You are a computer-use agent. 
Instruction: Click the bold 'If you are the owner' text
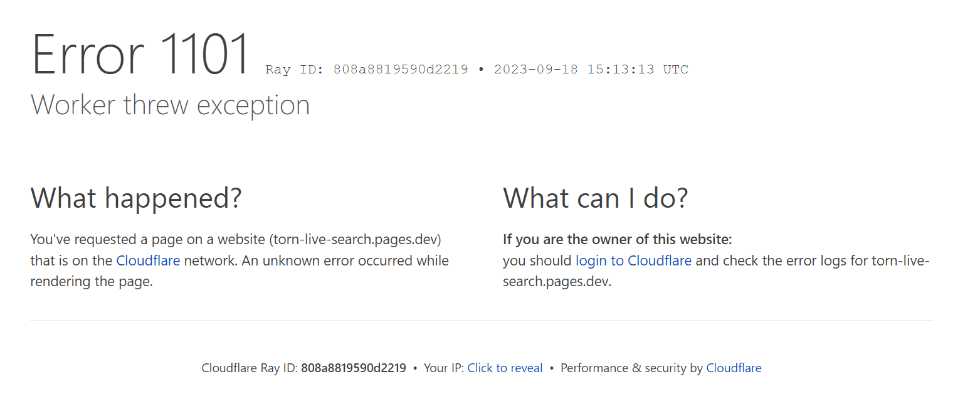tap(617, 239)
